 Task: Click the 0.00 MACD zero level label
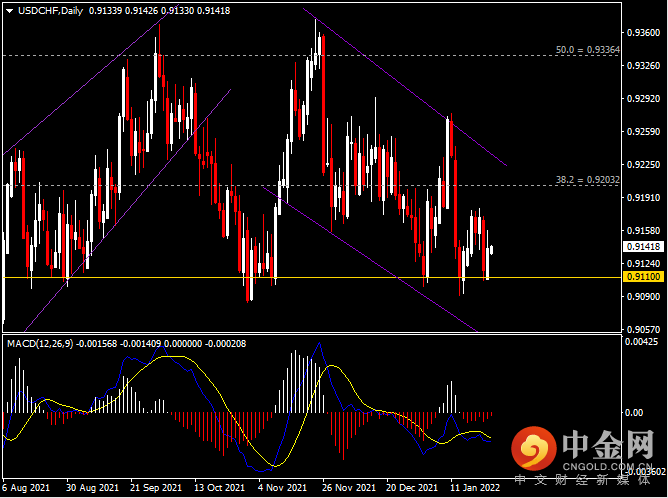(x=634, y=412)
